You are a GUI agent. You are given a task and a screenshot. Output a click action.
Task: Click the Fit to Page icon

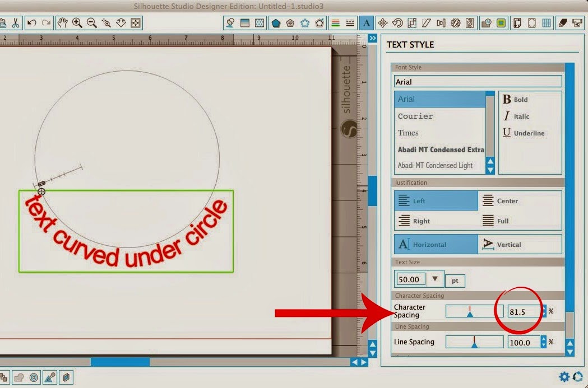click(135, 23)
